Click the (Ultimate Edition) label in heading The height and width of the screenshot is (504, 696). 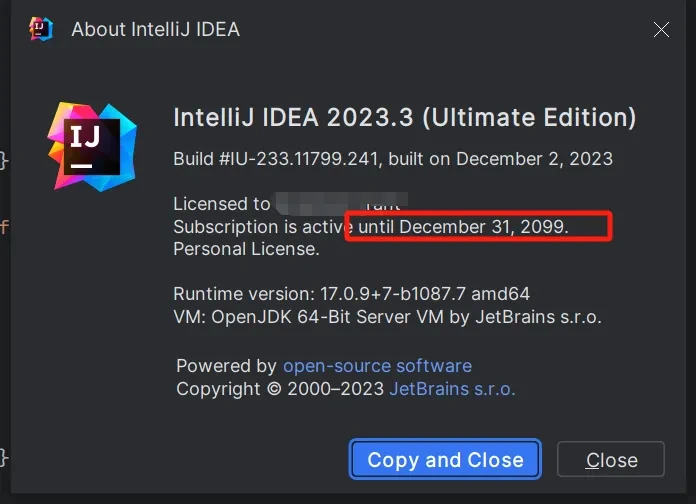point(529,117)
